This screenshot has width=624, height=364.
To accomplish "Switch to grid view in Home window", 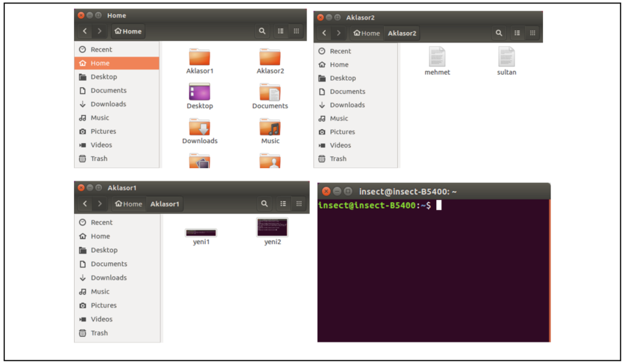I will click(296, 31).
